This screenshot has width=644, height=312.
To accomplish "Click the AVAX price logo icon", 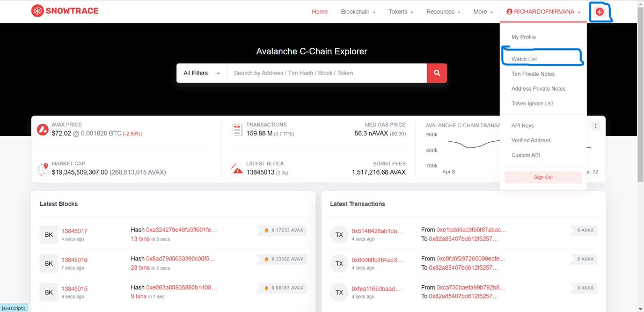I will (x=43, y=129).
